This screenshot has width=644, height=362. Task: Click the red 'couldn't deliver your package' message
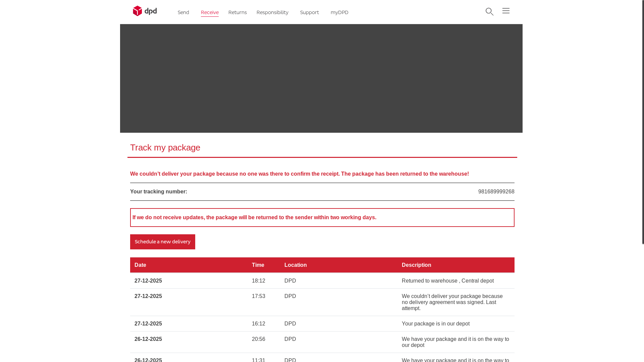point(300,174)
